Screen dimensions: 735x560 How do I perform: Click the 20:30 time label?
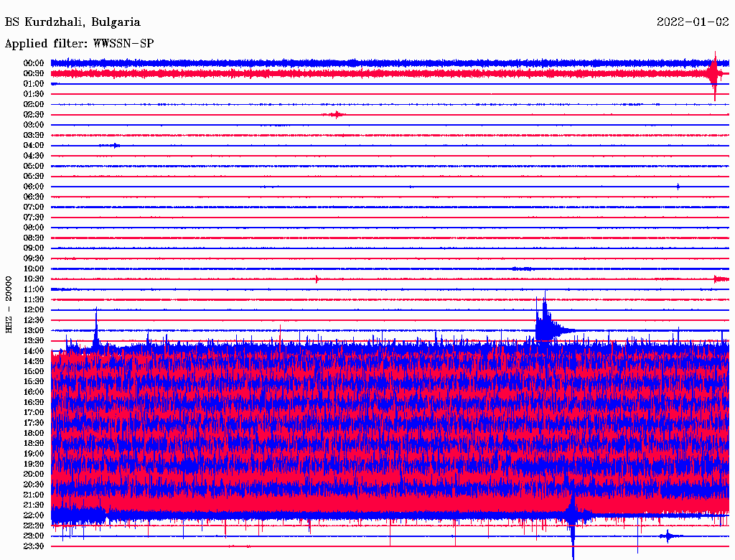[x=34, y=485]
